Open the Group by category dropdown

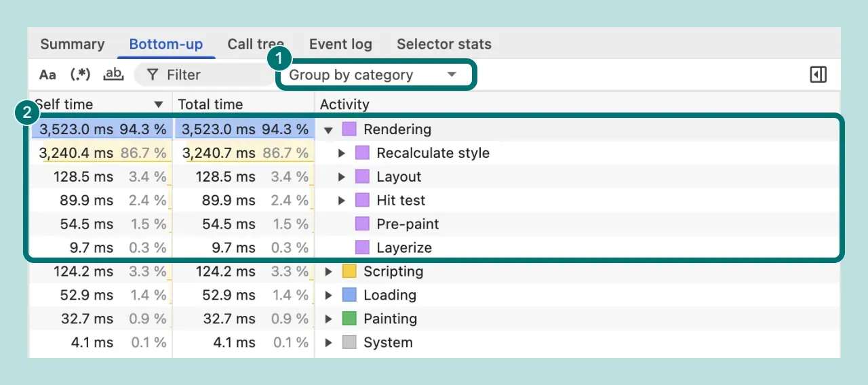(x=374, y=75)
